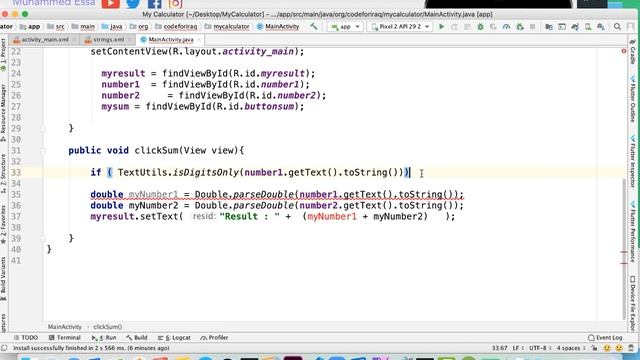Click the sad face feedback icon
The height and width of the screenshot is (360, 640).
[619, 348]
